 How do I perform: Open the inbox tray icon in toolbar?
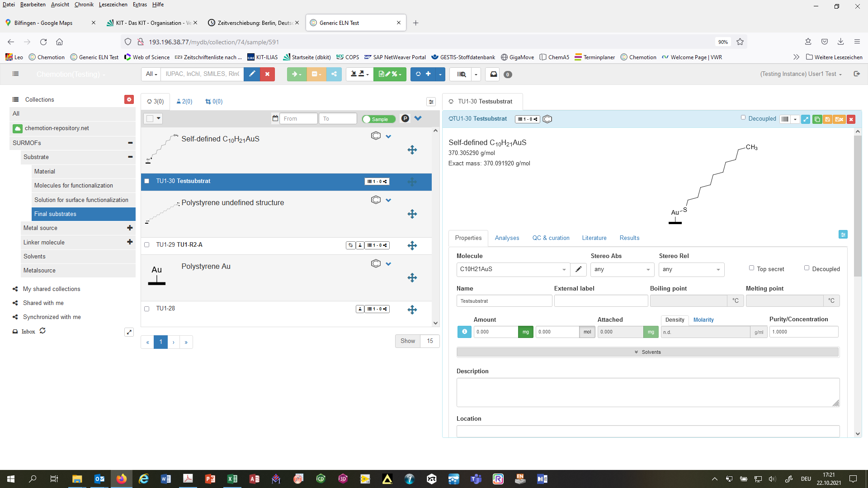tap(494, 74)
